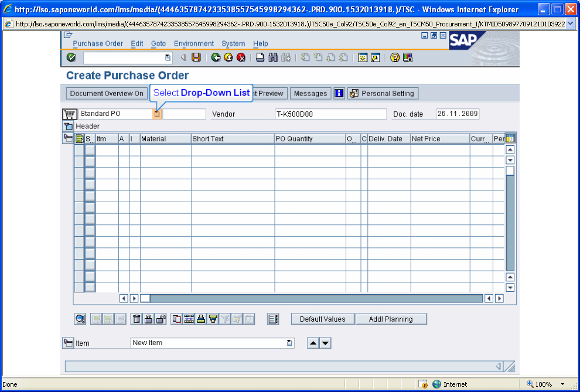Open the Environment menu
Viewport: 580px width, 392px height.
tap(194, 43)
